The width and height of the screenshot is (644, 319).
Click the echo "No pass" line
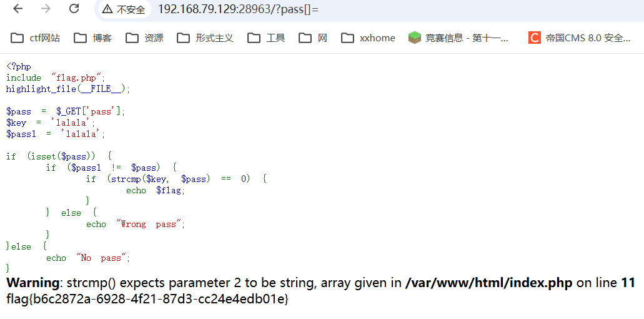[x=88, y=258]
